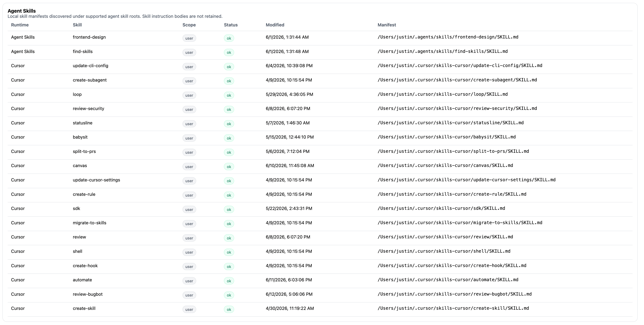The height and width of the screenshot is (325, 644).
Task: Click the ok status badge for sdk
Action: [x=229, y=210]
